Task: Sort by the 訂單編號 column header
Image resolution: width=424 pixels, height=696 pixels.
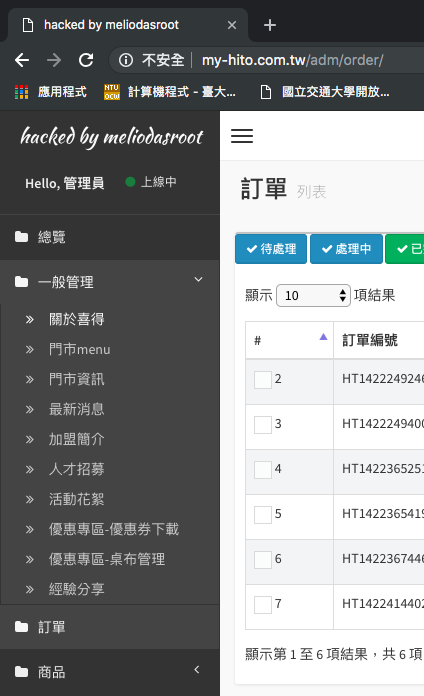Action: (379, 340)
